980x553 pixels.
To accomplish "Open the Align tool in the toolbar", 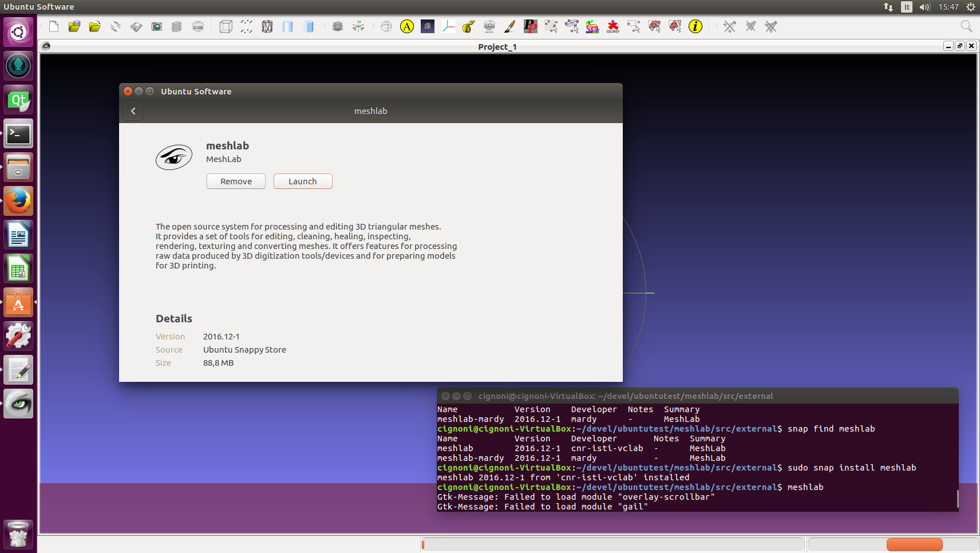I will click(x=428, y=26).
